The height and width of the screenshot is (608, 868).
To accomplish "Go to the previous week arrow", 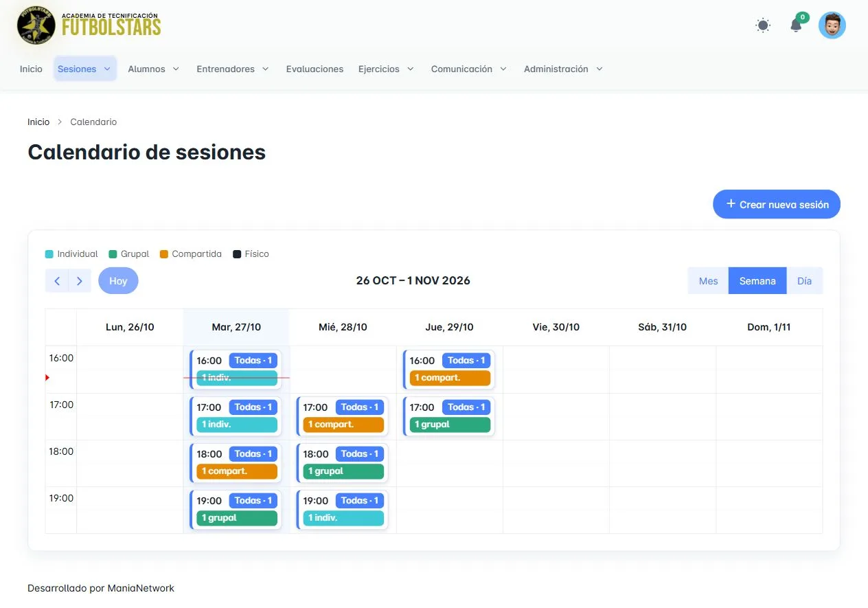I will [x=57, y=281].
